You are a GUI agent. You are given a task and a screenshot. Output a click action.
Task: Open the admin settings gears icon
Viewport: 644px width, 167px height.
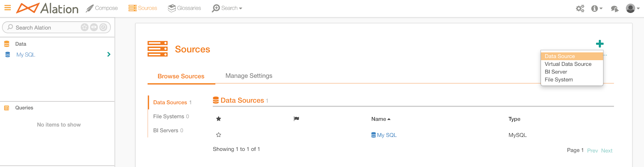click(580, 8)
